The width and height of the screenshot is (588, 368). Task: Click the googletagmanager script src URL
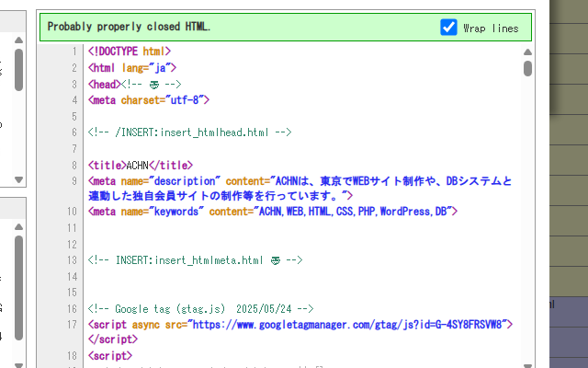tap(347, 325)
